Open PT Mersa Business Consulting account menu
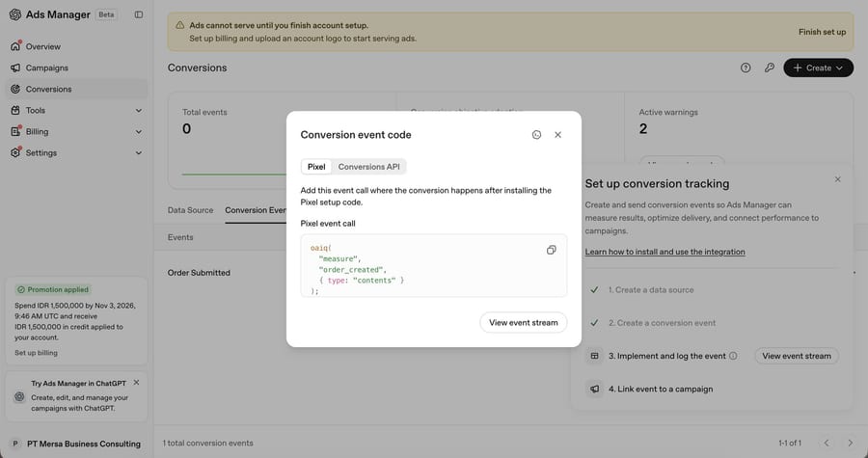Screen dimensions: 868x458 pyautogui.click(x=84, y=444)
